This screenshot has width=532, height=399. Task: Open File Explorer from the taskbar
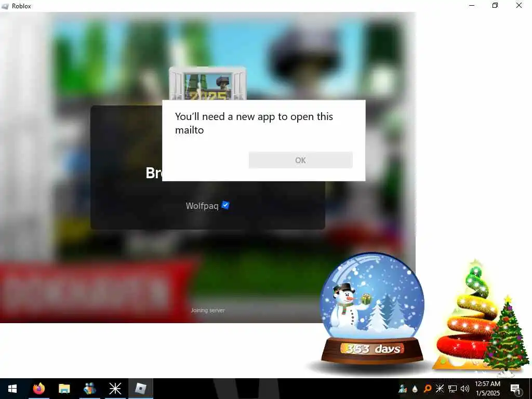[64, 389]
